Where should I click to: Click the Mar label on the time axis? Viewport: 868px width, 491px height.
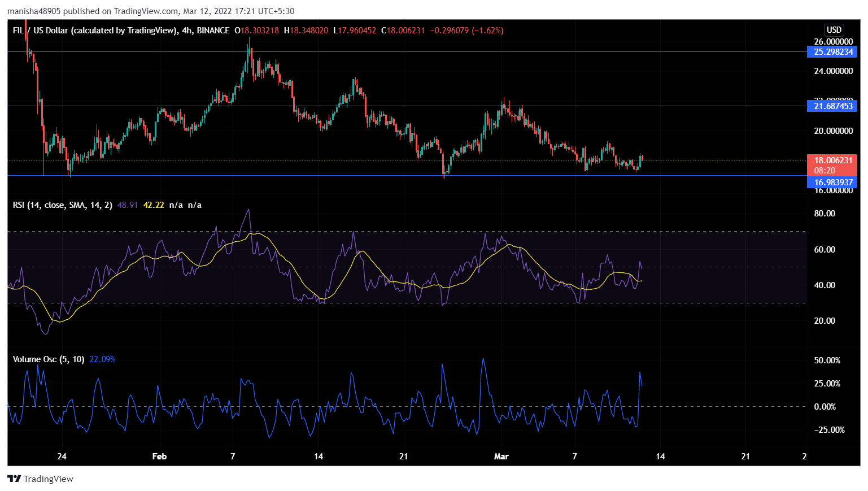pos(501,457)
